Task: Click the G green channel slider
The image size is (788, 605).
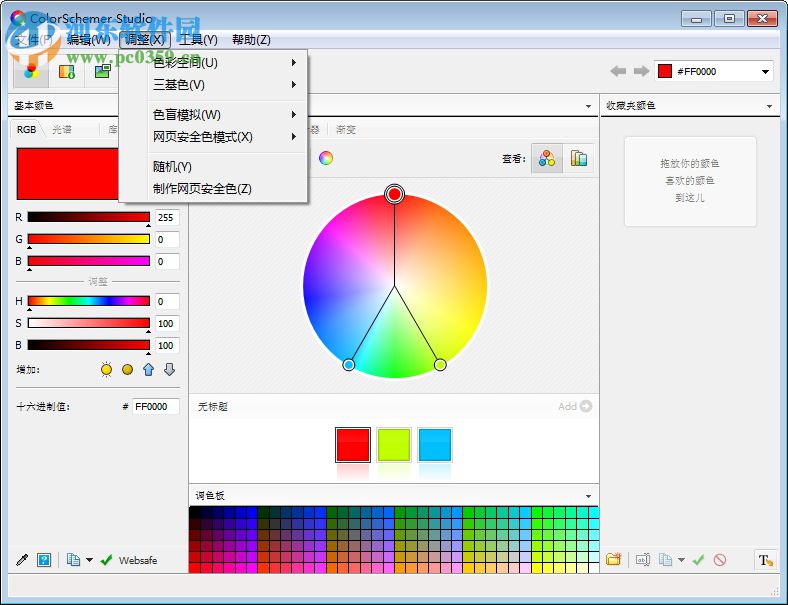Action: 88,239
